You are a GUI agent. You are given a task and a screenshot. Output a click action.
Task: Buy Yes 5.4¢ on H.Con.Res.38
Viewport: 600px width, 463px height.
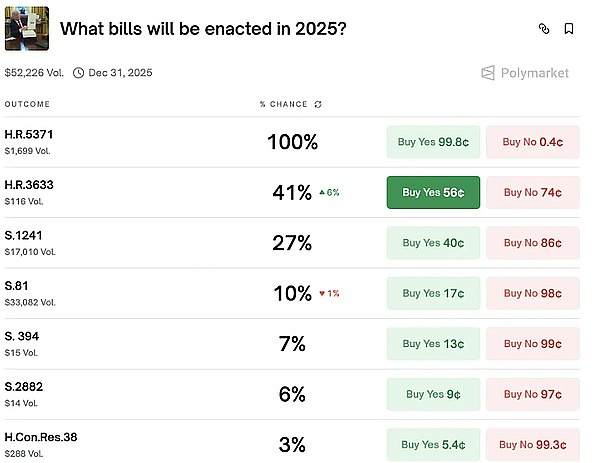click(x=433, y=444)
